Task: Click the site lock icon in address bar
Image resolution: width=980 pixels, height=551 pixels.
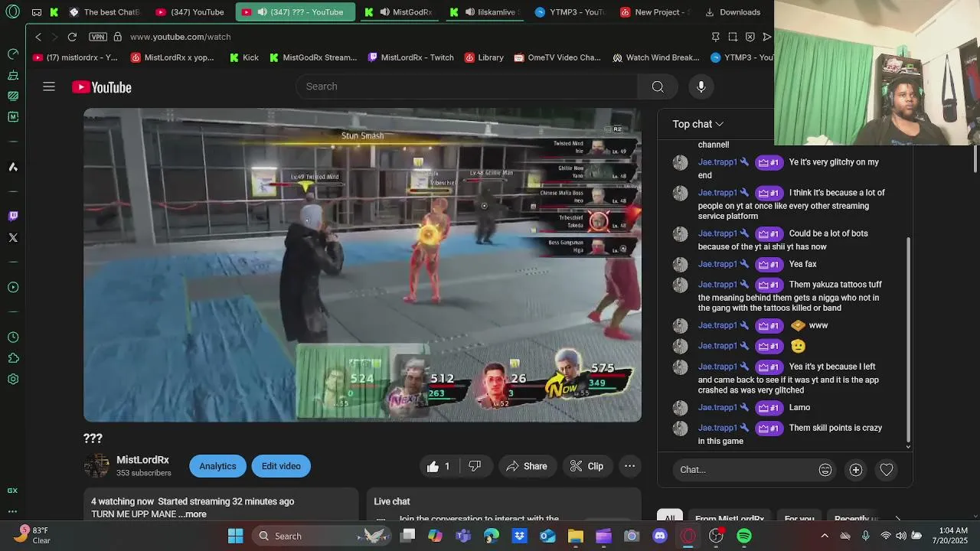Action: point(117,37)
